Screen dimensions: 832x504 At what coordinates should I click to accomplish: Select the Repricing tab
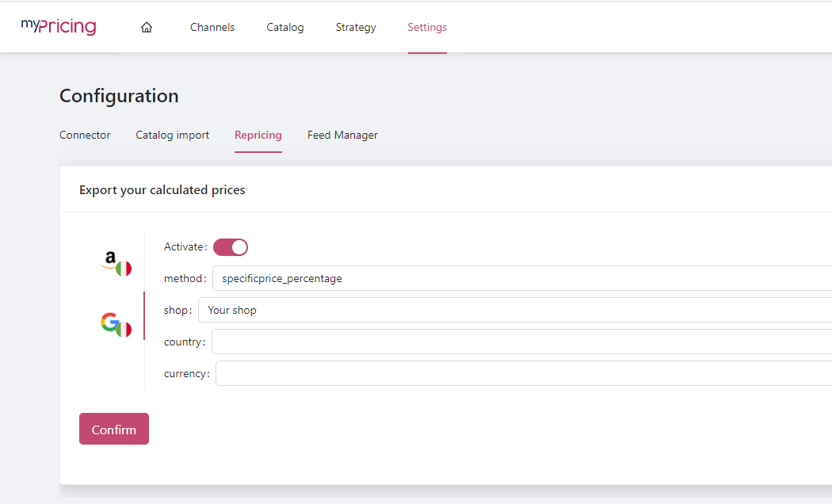(258, 135)
